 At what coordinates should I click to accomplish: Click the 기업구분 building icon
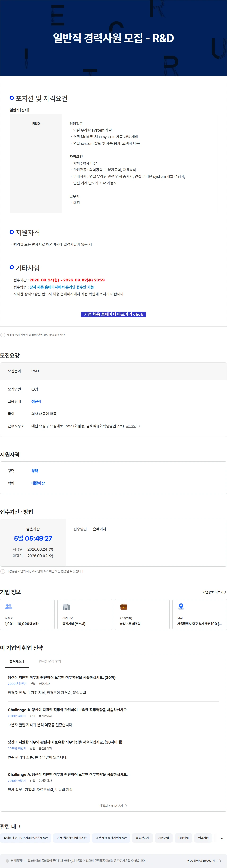[66, 607]
